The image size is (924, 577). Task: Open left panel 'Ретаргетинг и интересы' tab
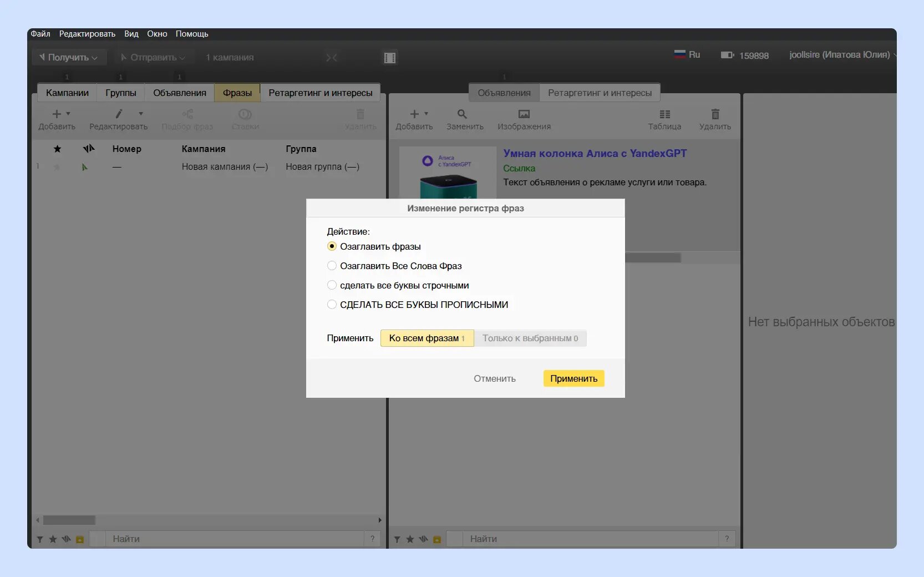pyautogui.click(x=321, y=93)
